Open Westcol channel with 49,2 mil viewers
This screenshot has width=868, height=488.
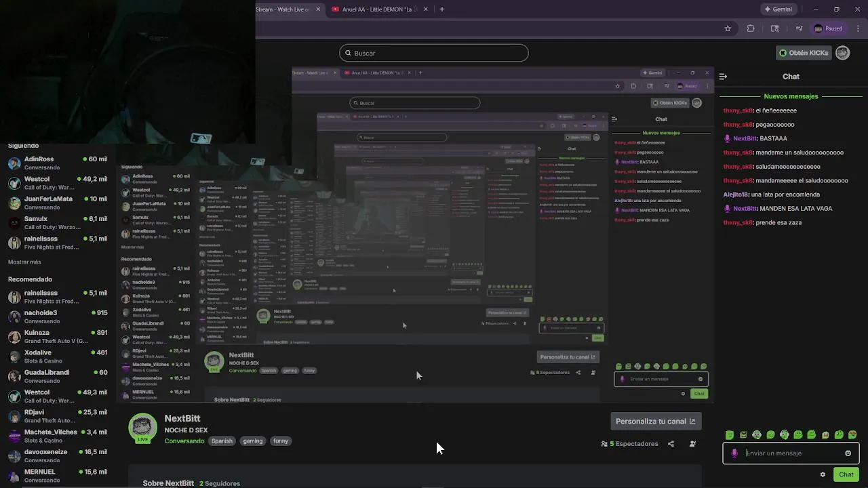pos(58,183)
